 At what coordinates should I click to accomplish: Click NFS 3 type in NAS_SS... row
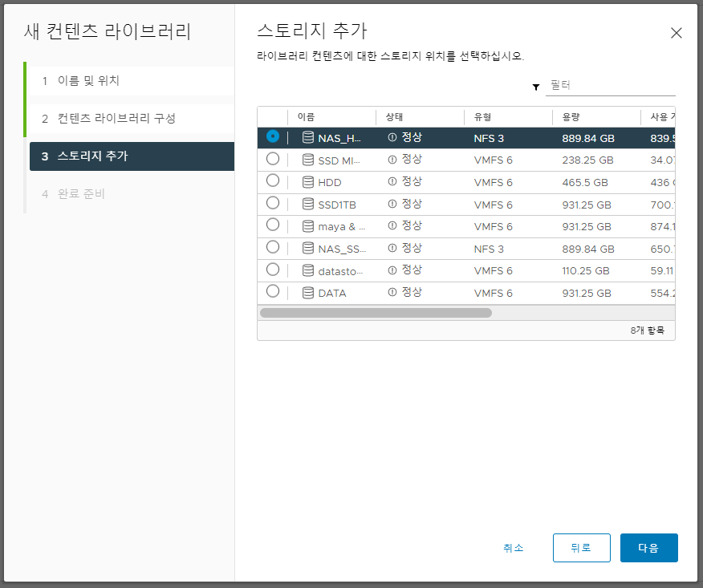click(489, 249)
